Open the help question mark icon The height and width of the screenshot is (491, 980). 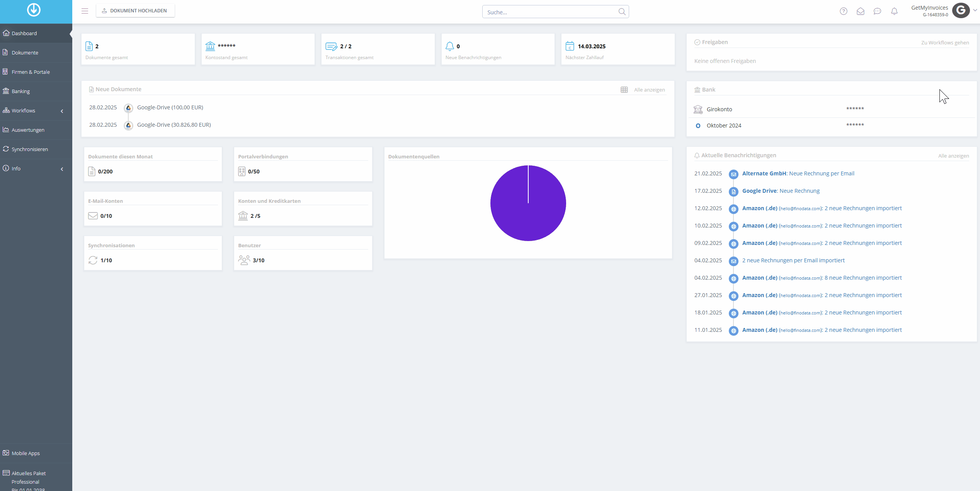coord(844,11)
